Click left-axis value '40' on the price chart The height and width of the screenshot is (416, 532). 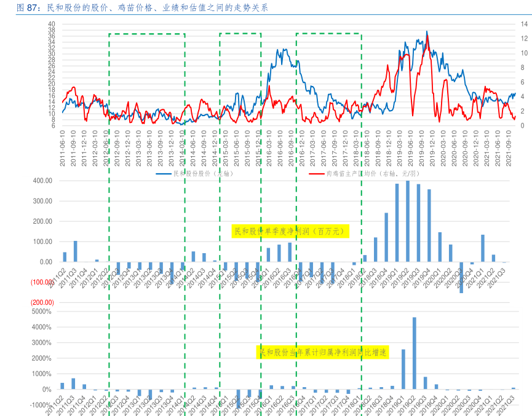(52, 24)
